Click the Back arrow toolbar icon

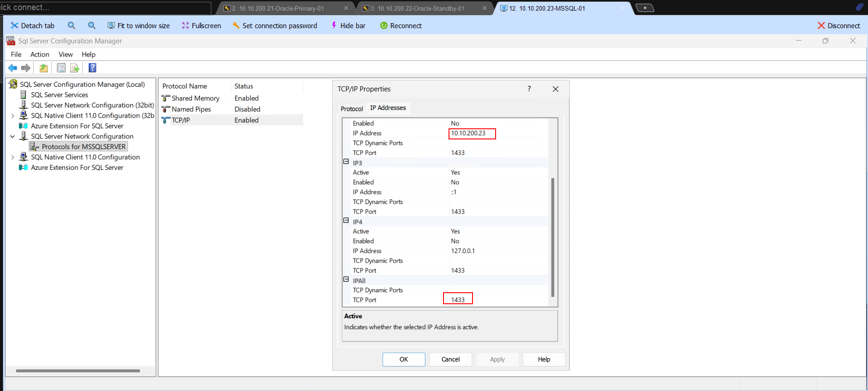(x=12, y=68)
